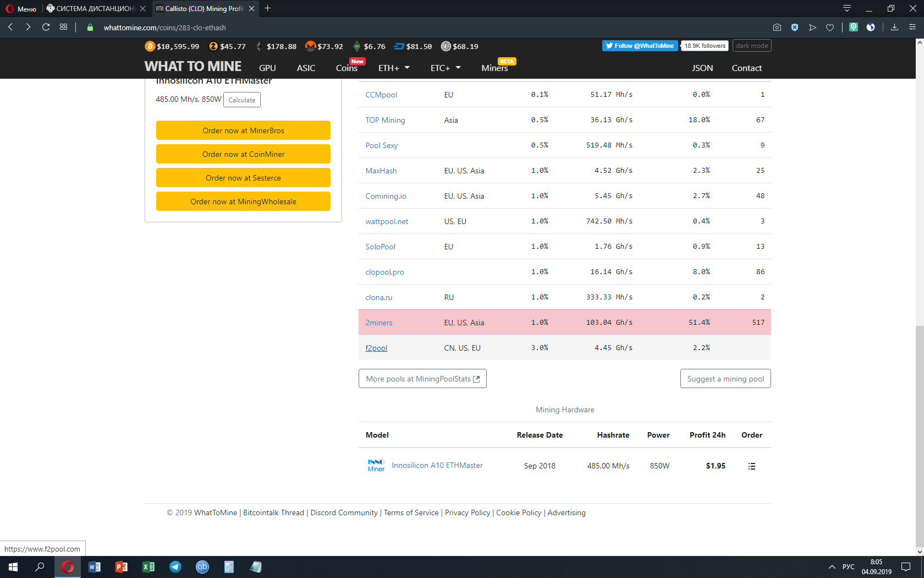Toggle dark mode

(752, 46)
